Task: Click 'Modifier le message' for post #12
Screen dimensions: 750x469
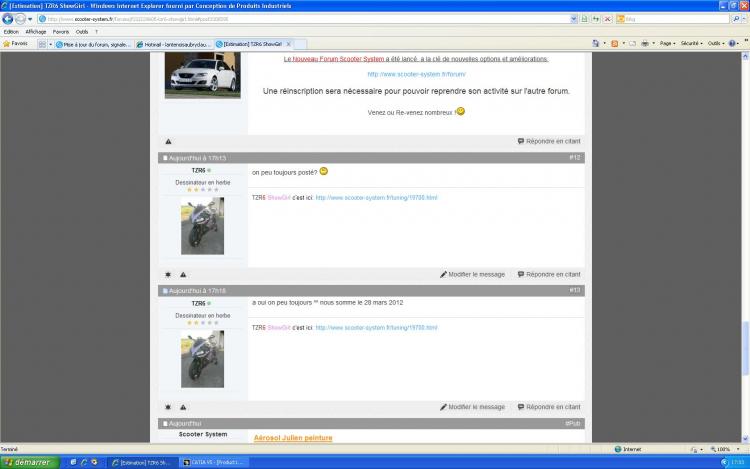Action: [x=473, y=274]
